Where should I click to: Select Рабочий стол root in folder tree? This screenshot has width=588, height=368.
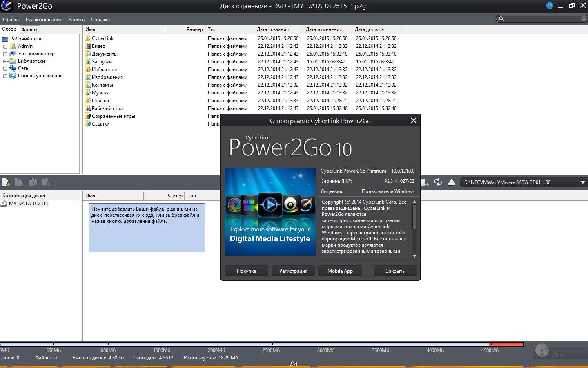25,39
